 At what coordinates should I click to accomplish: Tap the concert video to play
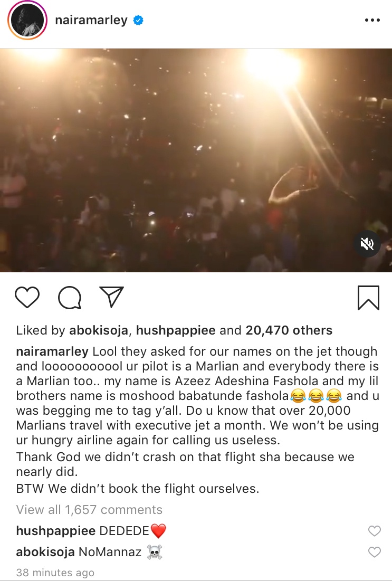196,160
